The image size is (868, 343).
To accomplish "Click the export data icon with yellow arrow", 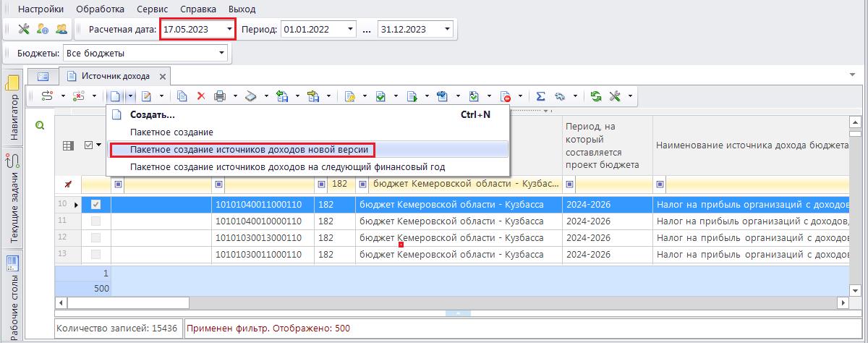I will pyautogui.click(x=314, y=96).
